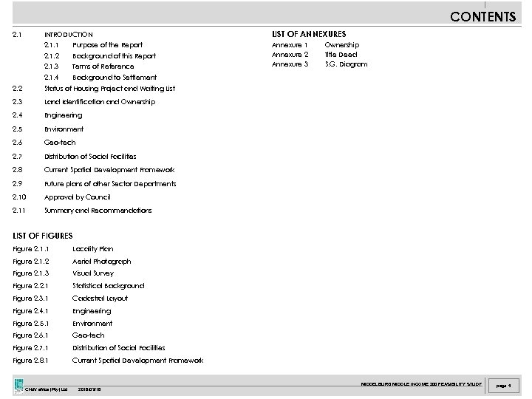The height and width of the screenshot is (399, 532).
Task: Click the LIST OF ANNEXURES heading
Action: click(x=309, y=34)
